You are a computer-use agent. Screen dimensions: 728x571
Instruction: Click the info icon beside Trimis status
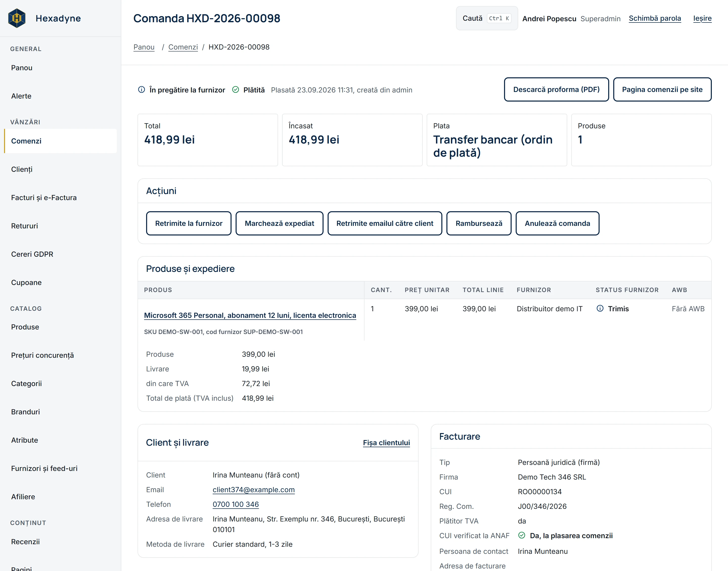[600, 308]
